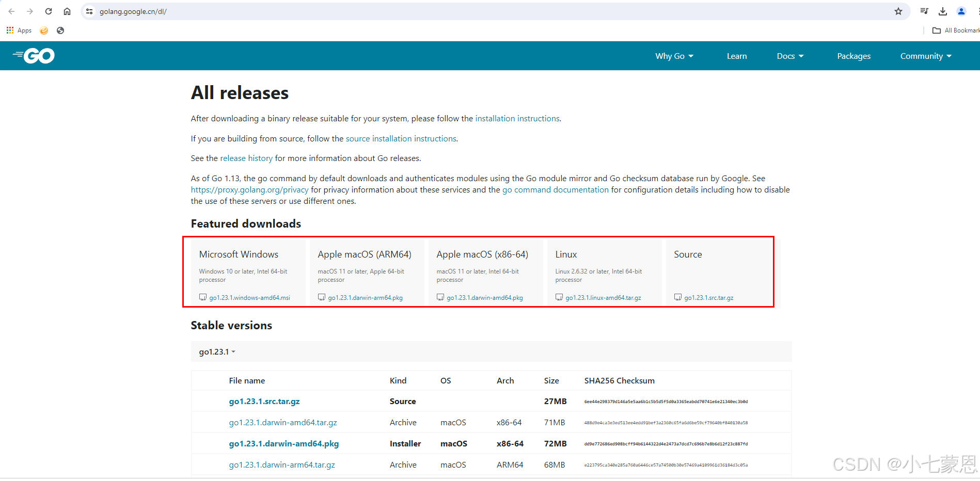View site information icon in address bar
The height and width of the screenshot is (481, 980).
tap(89, 11)
